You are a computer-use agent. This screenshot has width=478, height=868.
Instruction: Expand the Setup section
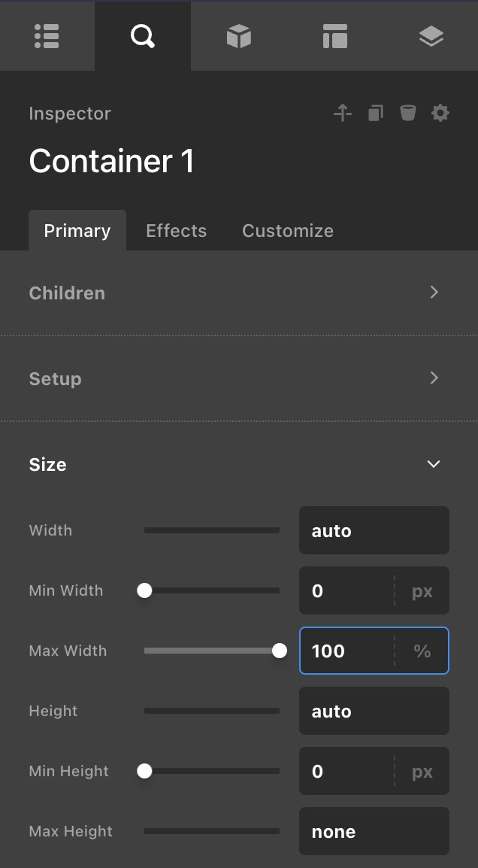click(x=434, y=378)
